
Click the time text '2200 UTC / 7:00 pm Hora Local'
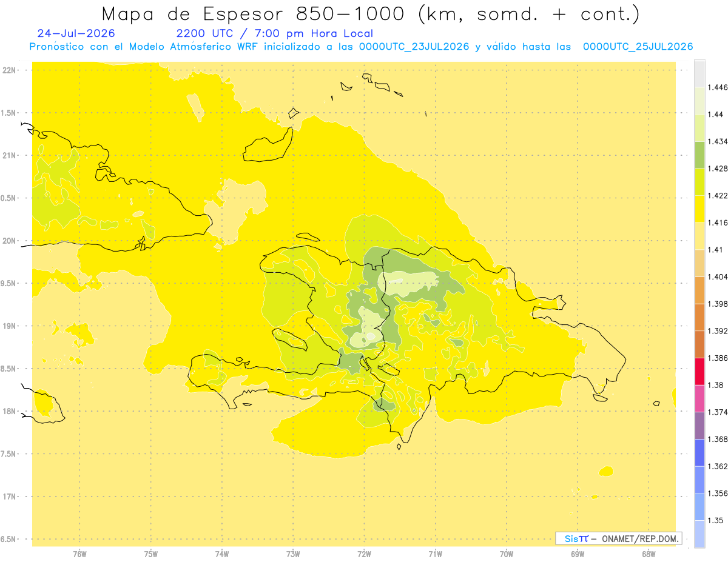tap(275, 34)
